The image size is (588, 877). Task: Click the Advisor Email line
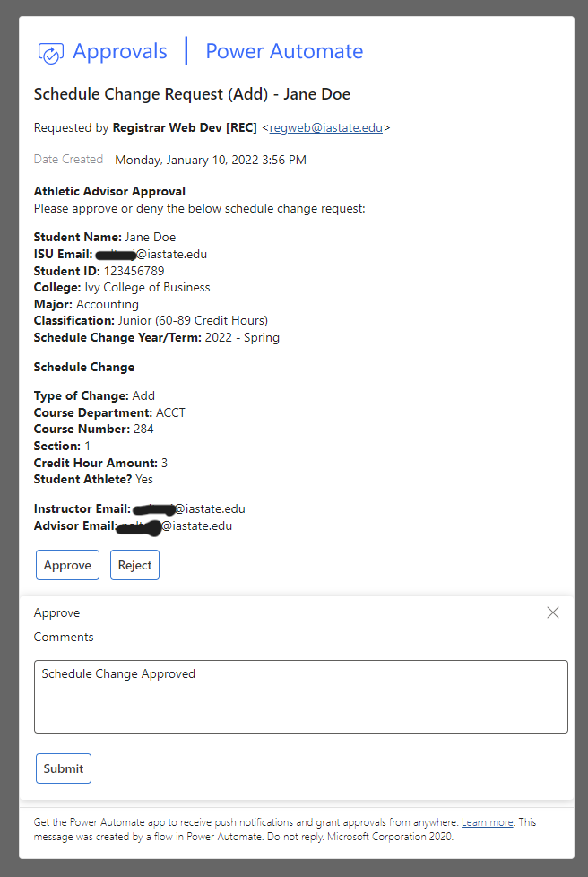(x=133, y=525)
